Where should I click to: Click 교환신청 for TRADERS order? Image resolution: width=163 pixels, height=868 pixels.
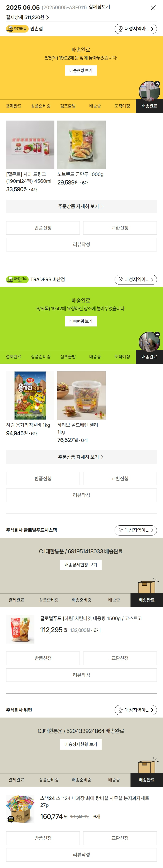pos(120,478)
